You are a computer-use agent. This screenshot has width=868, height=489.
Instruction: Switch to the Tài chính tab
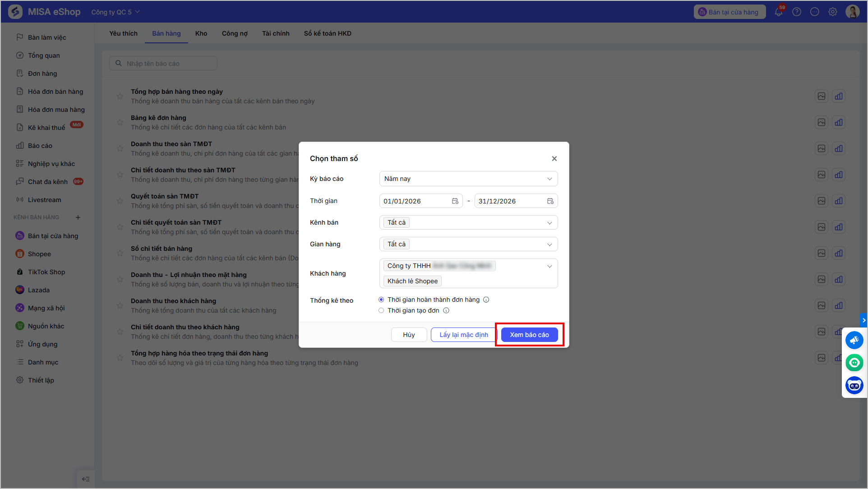(x=276, y=33)
